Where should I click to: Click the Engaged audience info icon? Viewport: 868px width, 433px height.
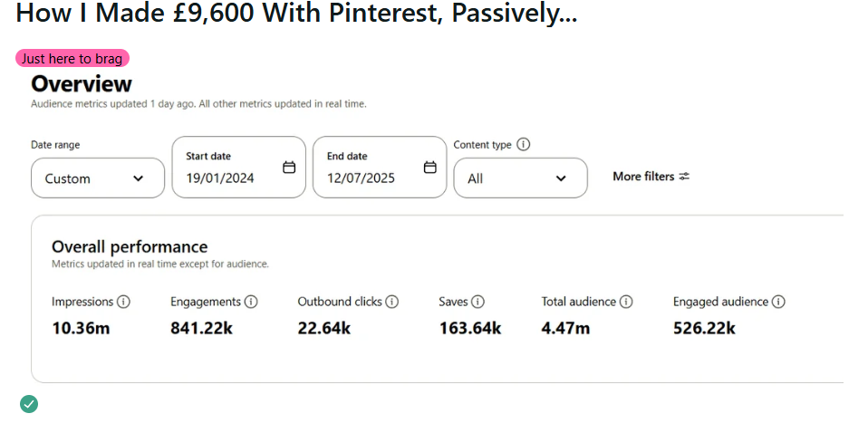tap(778, 302)
